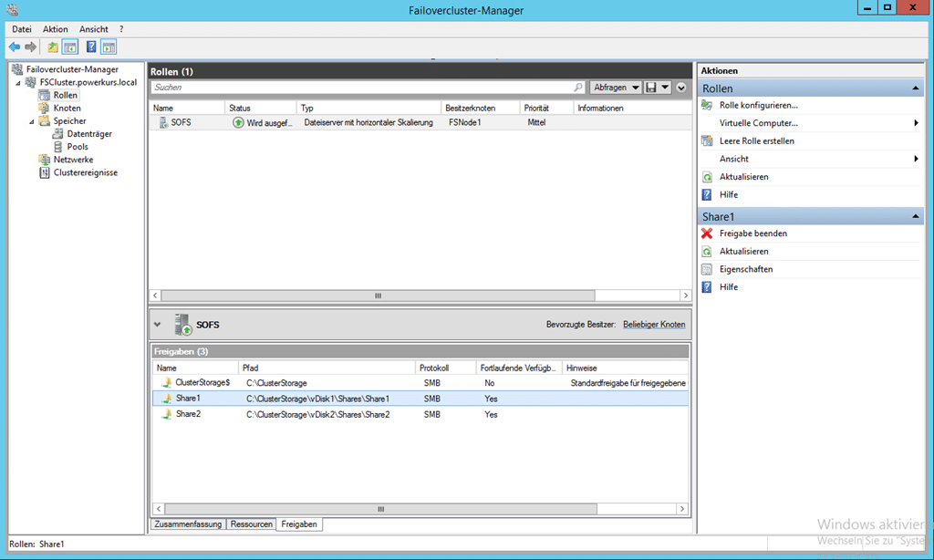Select the Datenträger tree item
Image resolution: width=934 pixels, height=560 pixels.
point(88,134)
